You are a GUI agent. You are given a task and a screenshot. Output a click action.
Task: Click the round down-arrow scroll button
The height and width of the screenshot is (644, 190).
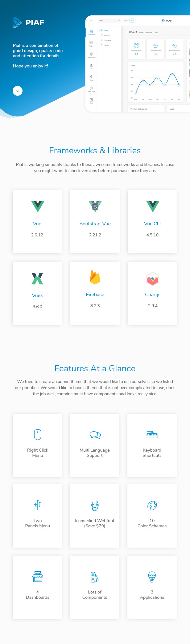pos(18,91)
